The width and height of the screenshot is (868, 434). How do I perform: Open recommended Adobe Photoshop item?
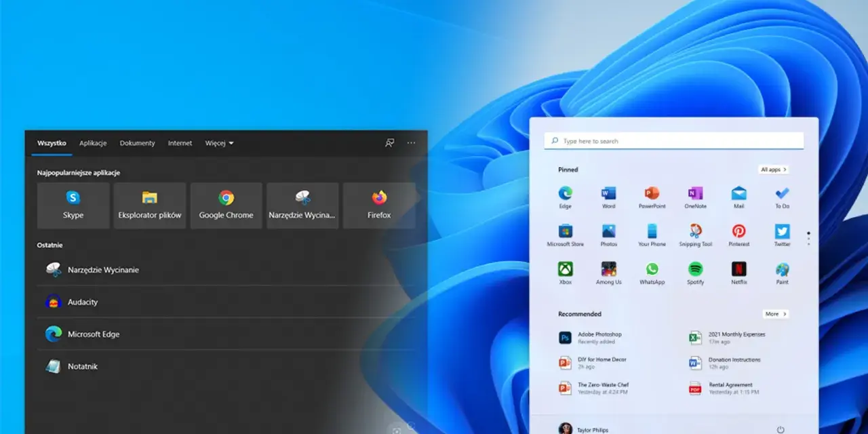tap(591, 338)
